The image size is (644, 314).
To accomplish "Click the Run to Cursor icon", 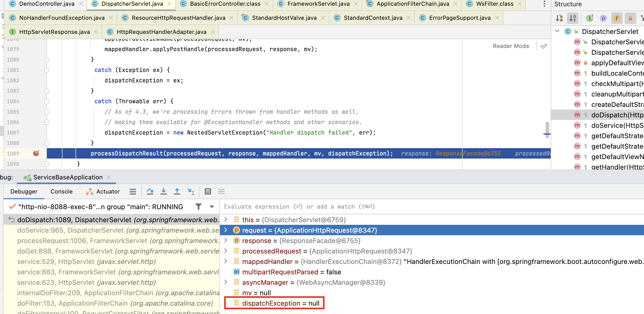I will pos(190,191).
